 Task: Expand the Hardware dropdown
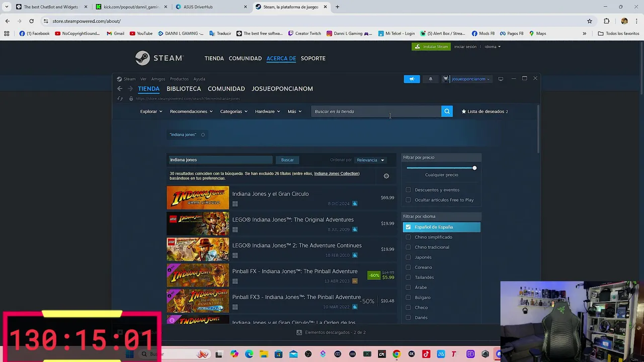click(x=267, y=111)
